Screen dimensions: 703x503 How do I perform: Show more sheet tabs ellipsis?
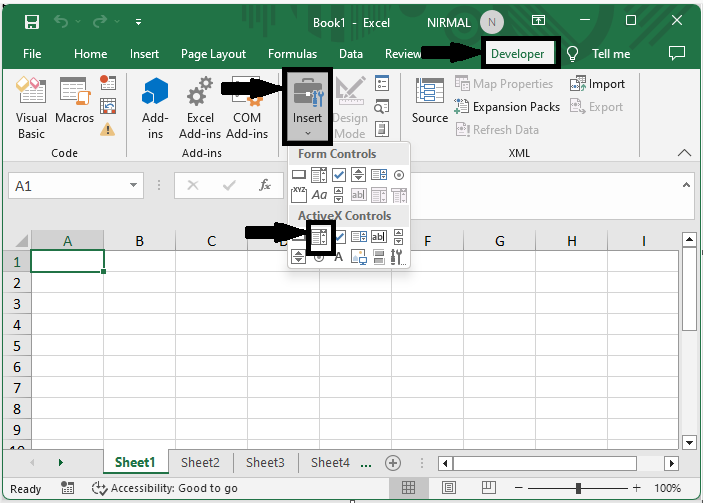pos(366,464)
